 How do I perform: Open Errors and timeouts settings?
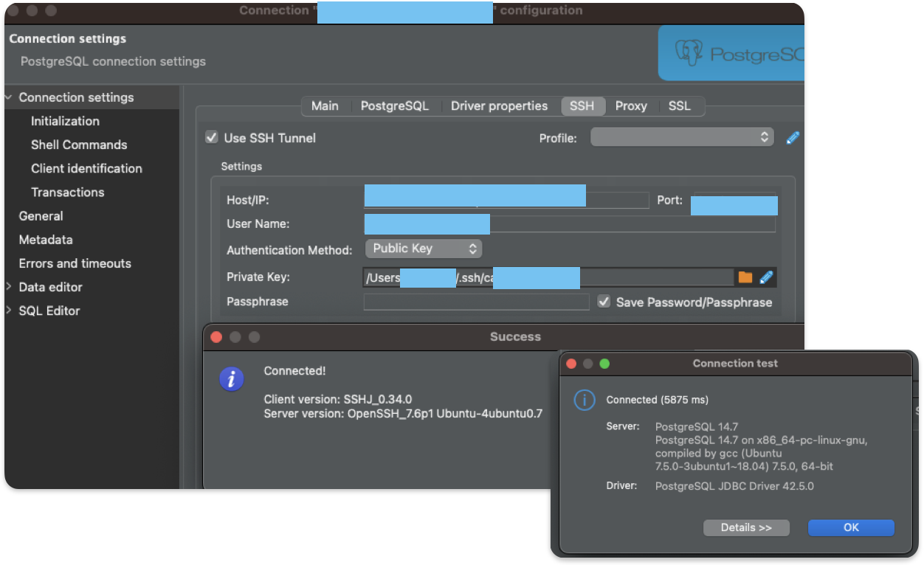[75, 263]
